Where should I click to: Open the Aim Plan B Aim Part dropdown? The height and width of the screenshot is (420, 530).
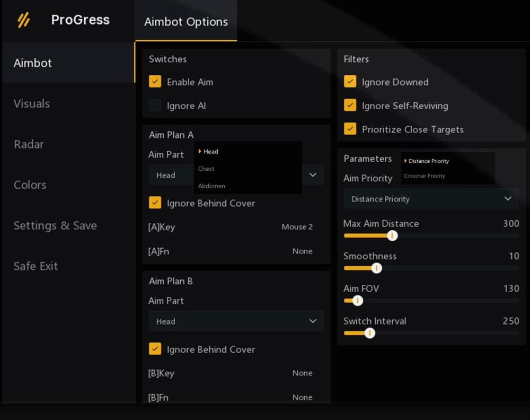[236, 321]
